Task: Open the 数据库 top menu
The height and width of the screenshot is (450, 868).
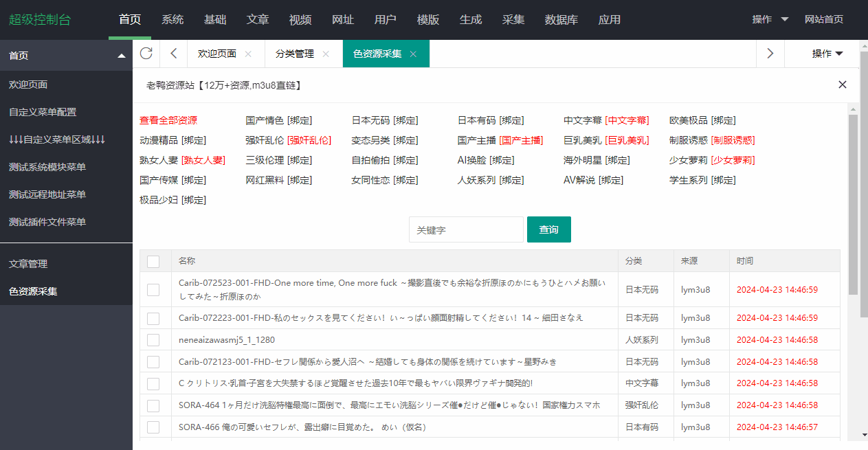Action: point(561,19)
